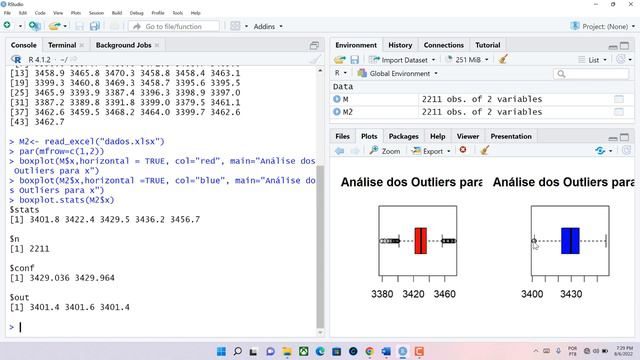The image size is (640, 360).
Task: Click the plot Zoom button
Action: click(385, 151)
